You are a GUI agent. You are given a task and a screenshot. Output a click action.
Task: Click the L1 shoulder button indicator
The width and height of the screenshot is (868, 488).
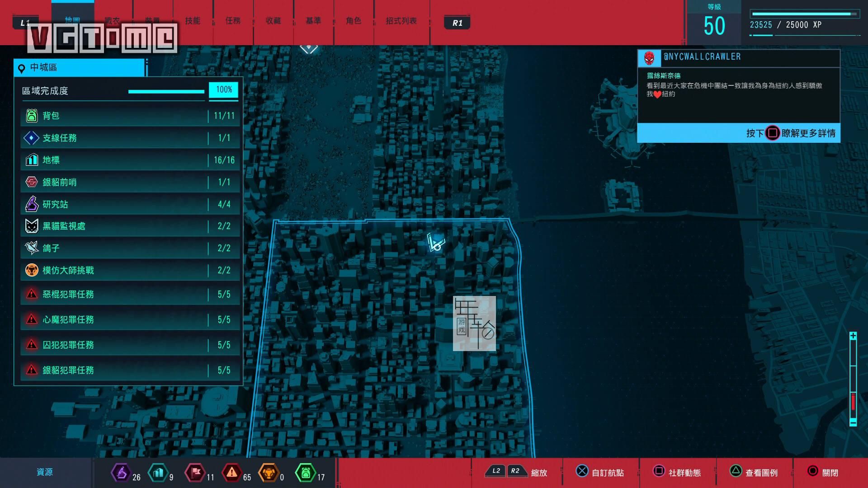coord(25,23)
